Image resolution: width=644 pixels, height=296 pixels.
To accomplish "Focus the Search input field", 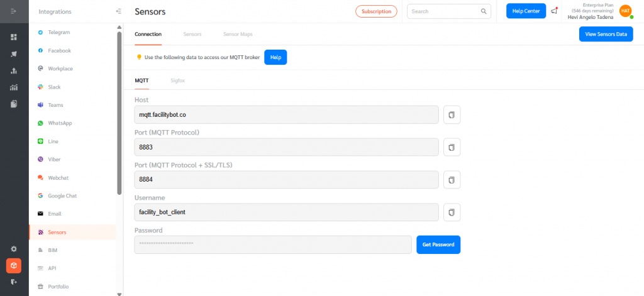I will [x=443, y=11].
